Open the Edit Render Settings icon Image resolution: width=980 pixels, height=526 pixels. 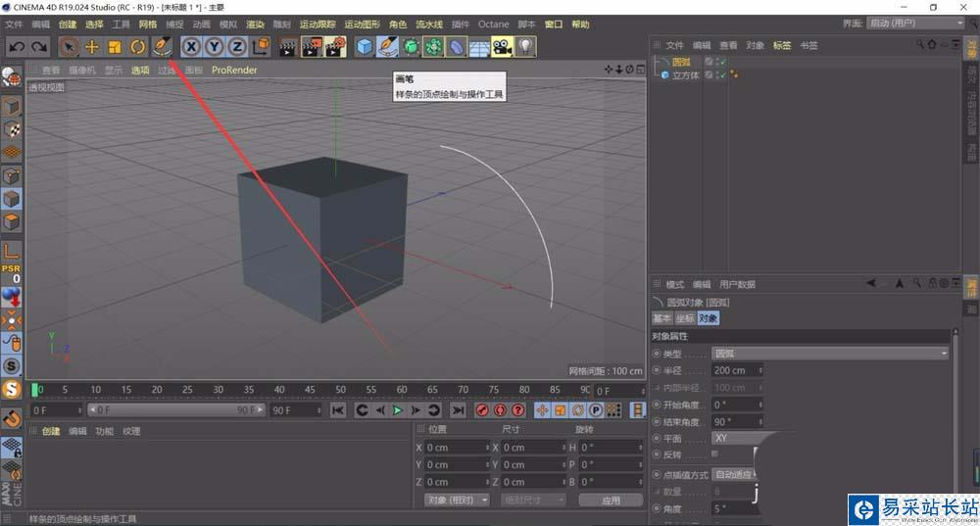pos(335,46)
